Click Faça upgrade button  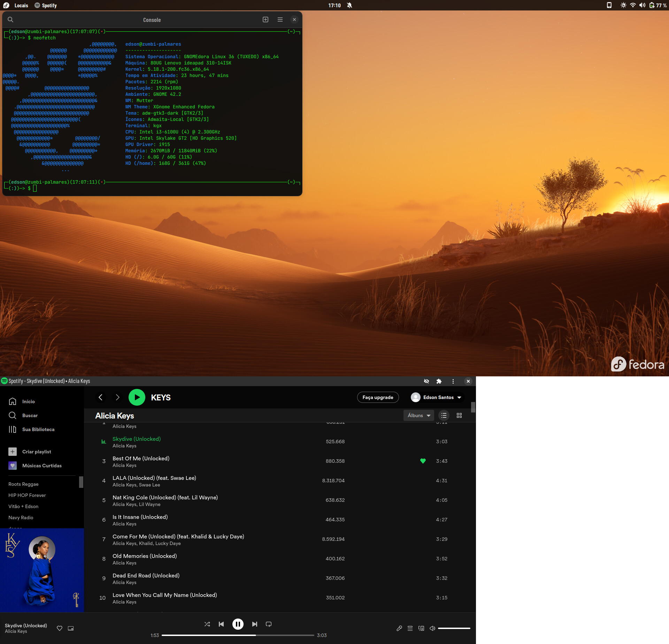pos(378,397)
